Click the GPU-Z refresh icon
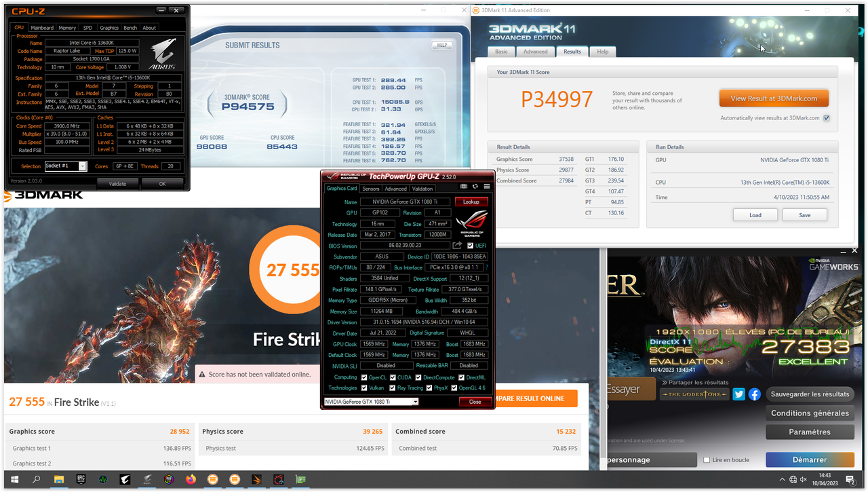This screenshot has width=868, height=492. pyautogui.click(x=475, y=187)
